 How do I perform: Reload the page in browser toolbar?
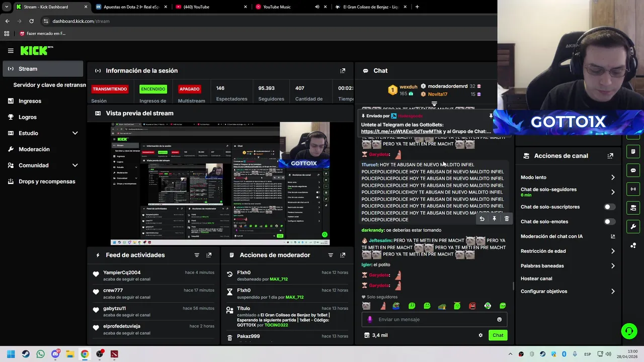pyautogui.click(x=31, y=21)
